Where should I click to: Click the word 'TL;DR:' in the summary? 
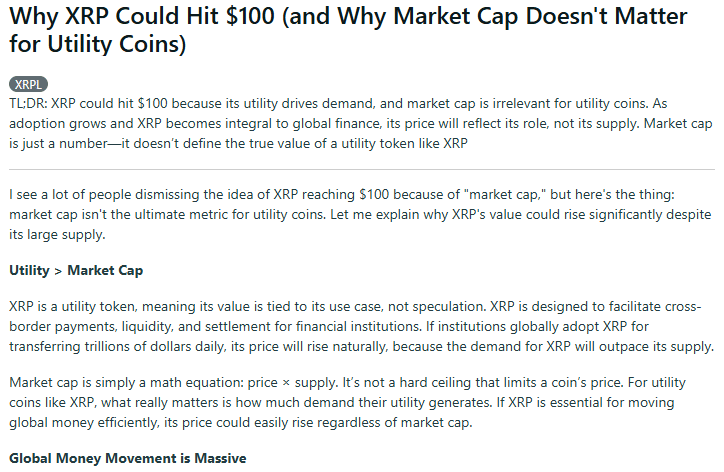click(x=29, y=103)
